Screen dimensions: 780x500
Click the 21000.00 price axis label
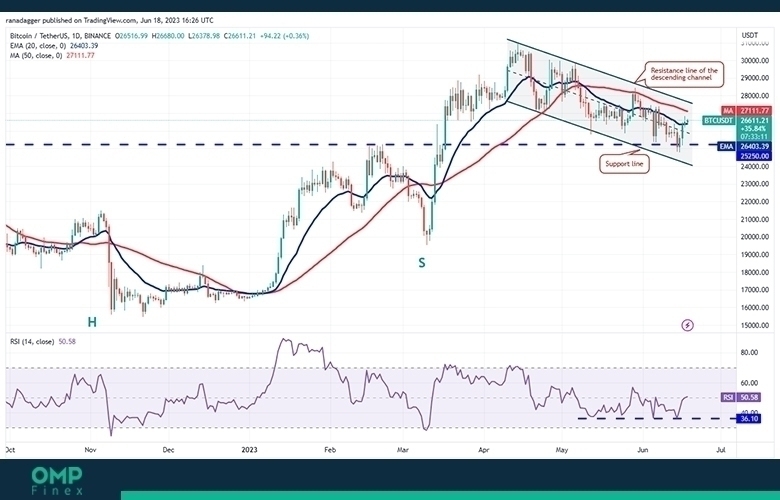click(x=755, y=219)
